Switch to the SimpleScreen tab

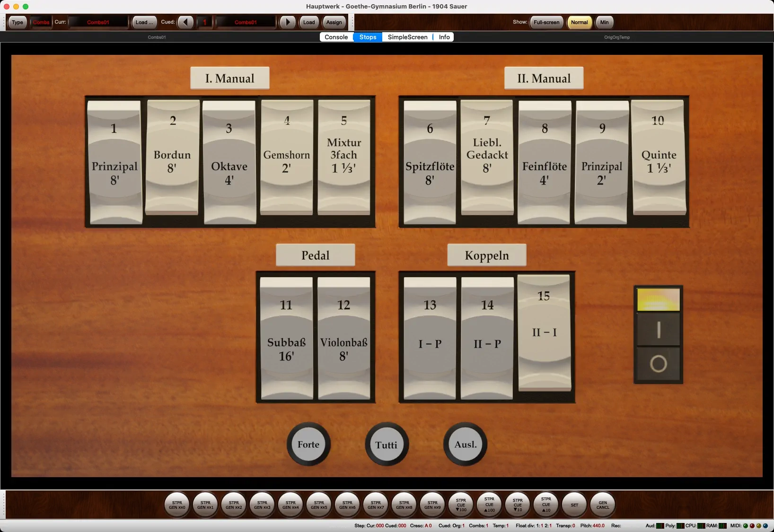[407, 37]
